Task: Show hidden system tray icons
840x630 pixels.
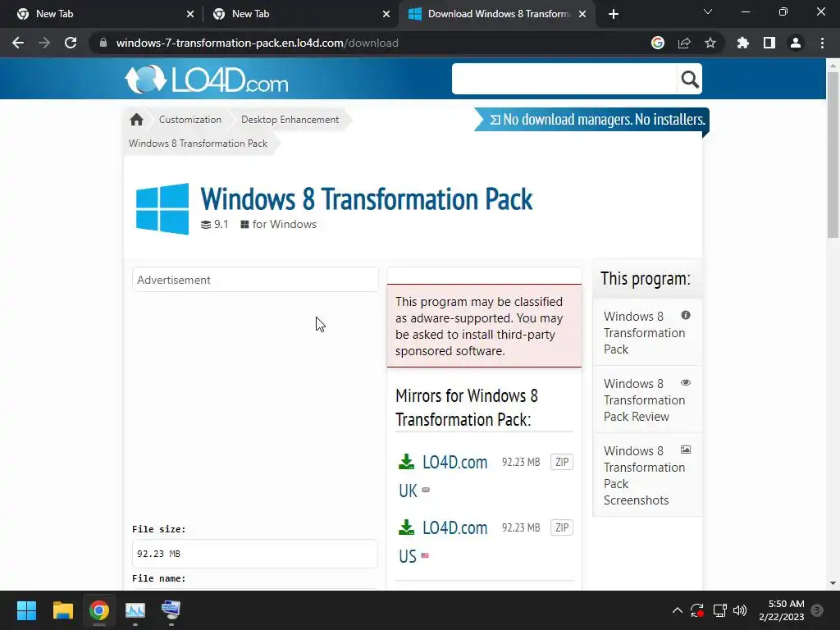Action: [677, 610]
